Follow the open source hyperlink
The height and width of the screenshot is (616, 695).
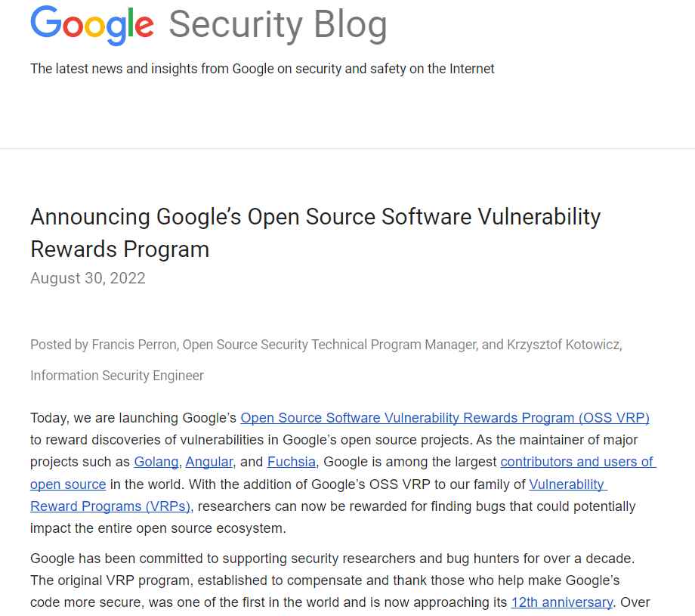(x=68, y=484)
